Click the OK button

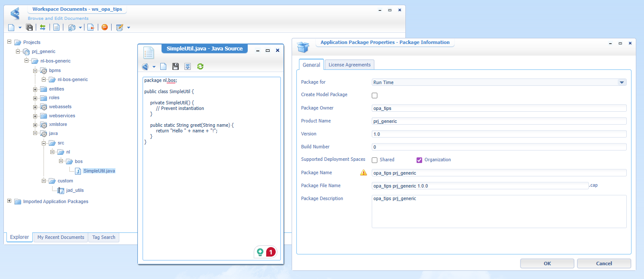547,263
